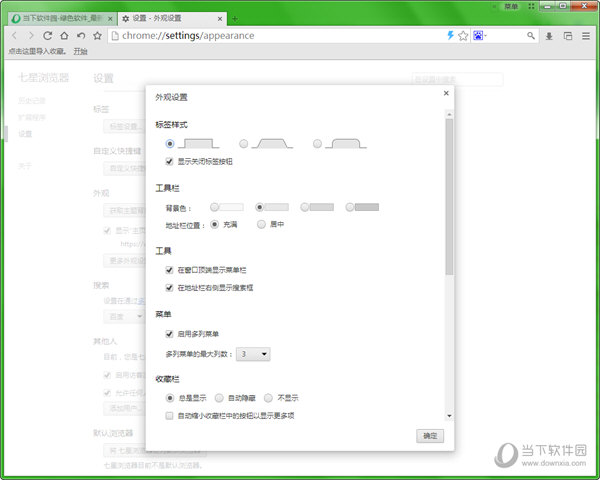
Task: Reload the page with refresh icon
Action: pos(47,36)
